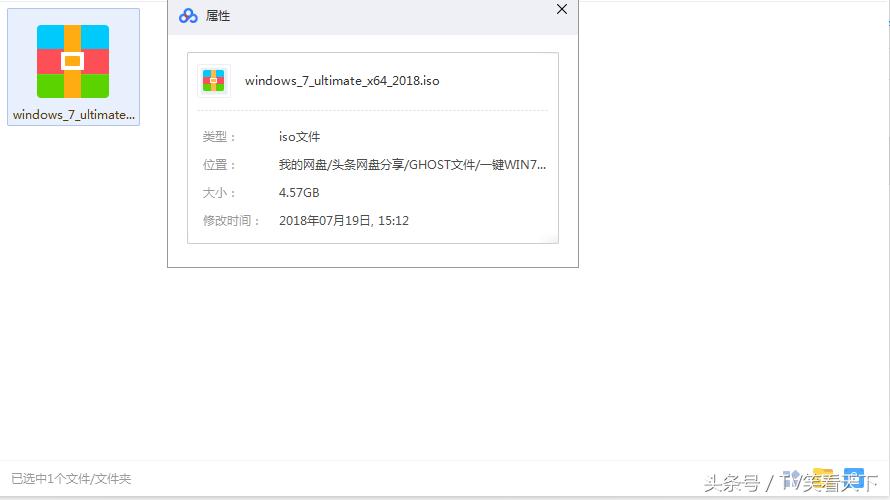Click the Baidu Netdisk logo in dialog title
Image resolution: width=890 pixels, height=500 pixels.
tap(188, 16)
